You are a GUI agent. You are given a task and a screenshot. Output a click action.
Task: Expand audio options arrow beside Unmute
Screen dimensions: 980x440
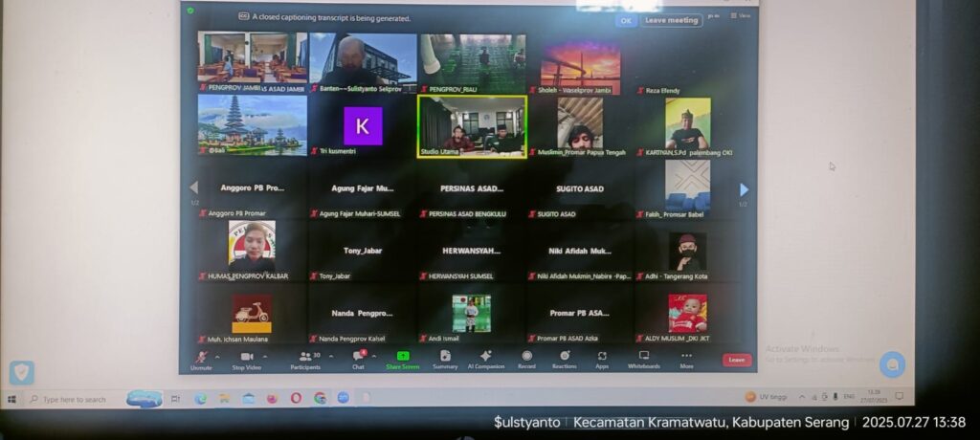(217, 356)
